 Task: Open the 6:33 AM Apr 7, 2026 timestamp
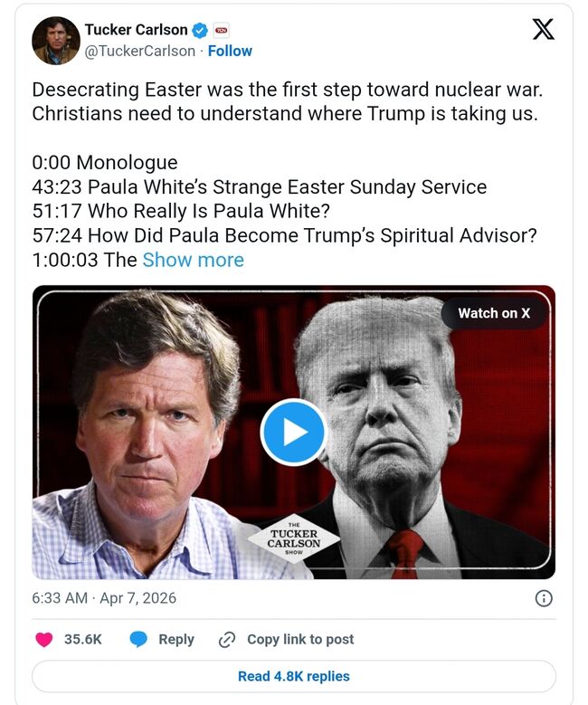[104, 598]
